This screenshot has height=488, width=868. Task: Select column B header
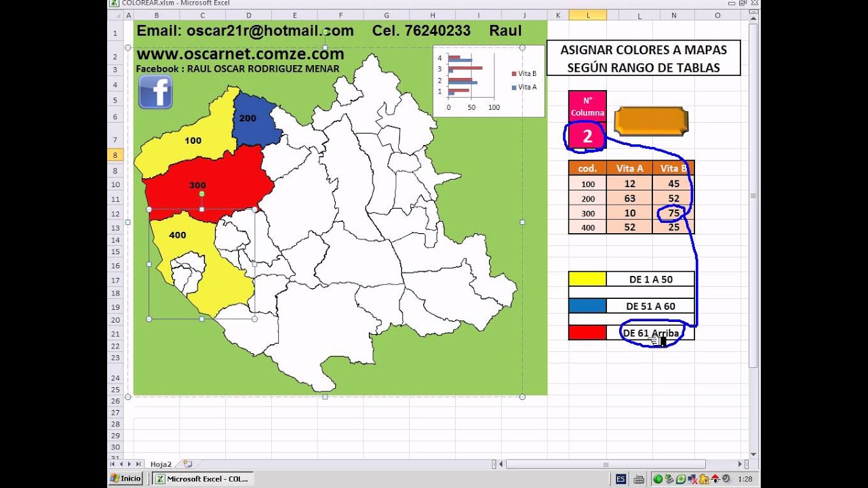click(157, 15)
